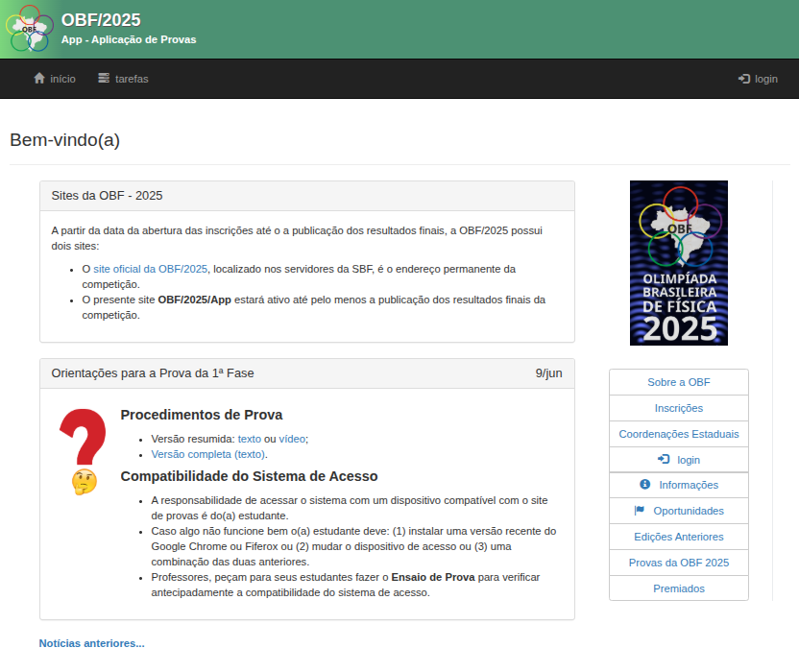Open the vídeo summary version link
This screenshot has width=799, height=672.
point(292,439)
